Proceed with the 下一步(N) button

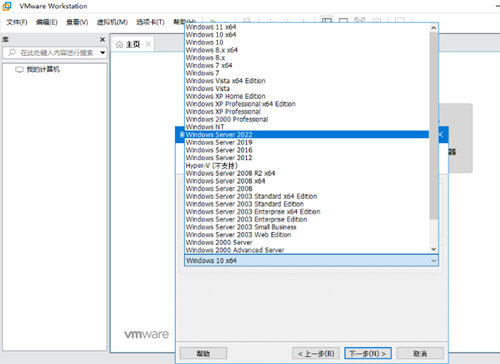[x=368, y=353]
